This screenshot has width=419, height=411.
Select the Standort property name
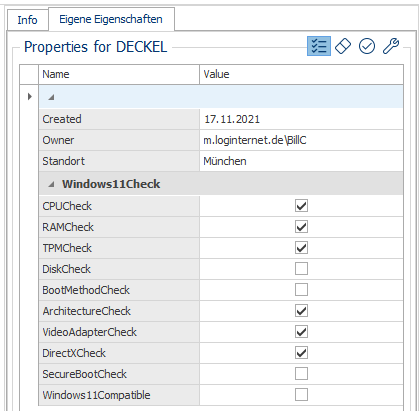(x=119, y=161)
